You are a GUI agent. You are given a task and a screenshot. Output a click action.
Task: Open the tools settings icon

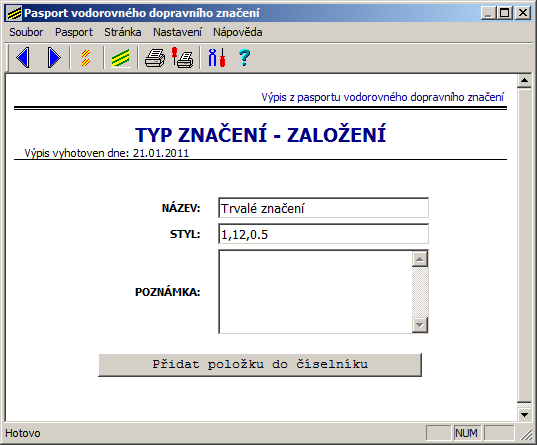click(217, 58)
